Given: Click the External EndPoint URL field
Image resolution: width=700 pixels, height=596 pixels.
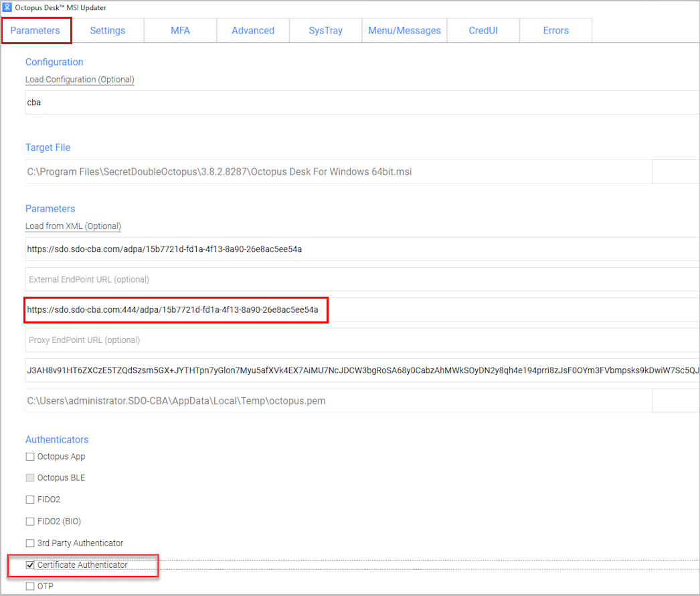Looking at the screenshot, I should (362, 279).
